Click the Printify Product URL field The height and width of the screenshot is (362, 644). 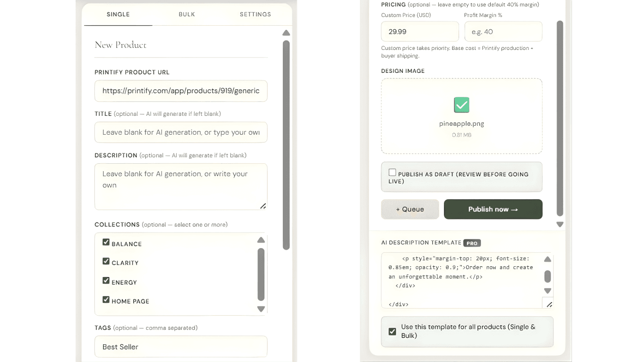pos(181,91)
